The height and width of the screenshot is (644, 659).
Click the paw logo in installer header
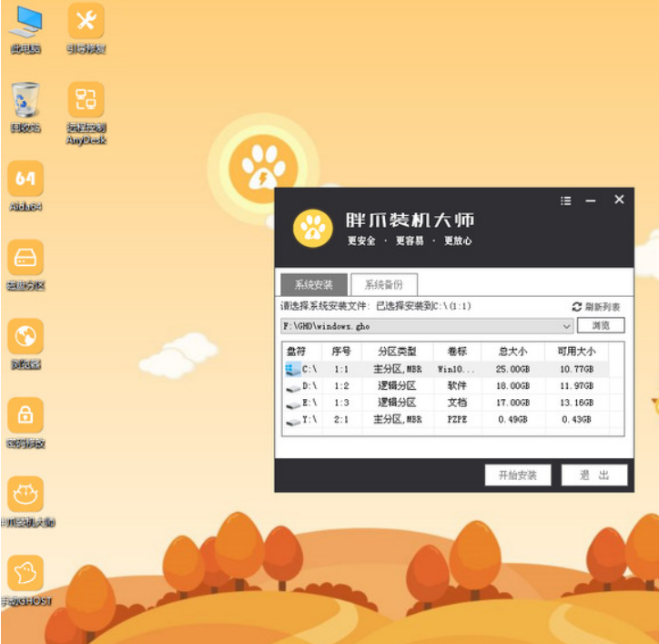coord(313,229)
